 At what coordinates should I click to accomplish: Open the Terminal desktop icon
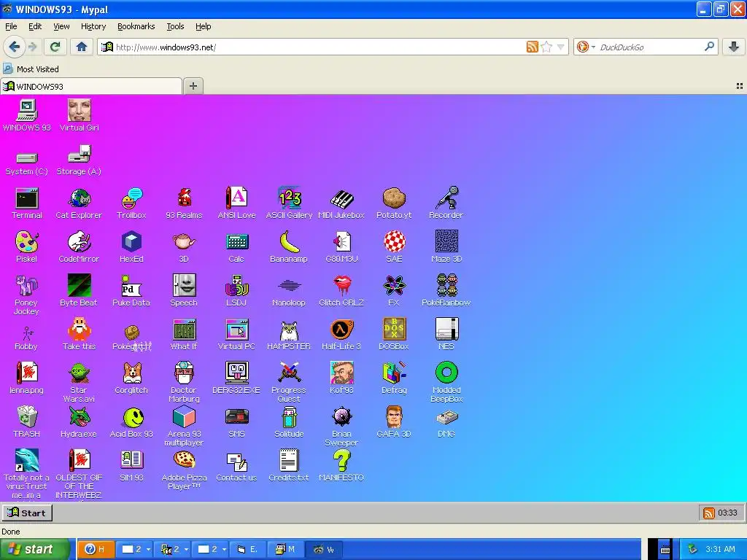27,203
